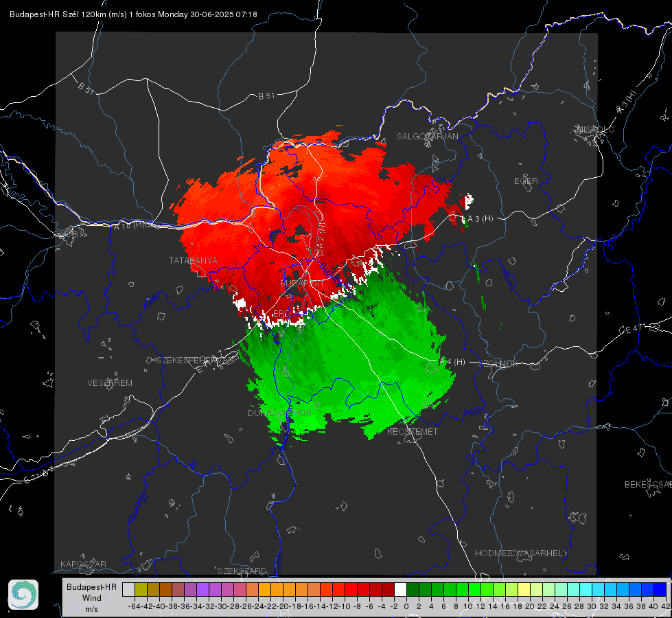The image size is (672, 618).
Task: Click the KAPOSVAR city label
Action: point(83,564)
